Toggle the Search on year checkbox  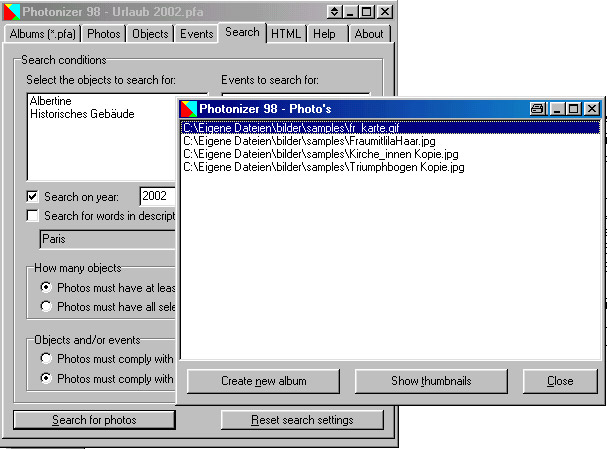pos(33,197)
